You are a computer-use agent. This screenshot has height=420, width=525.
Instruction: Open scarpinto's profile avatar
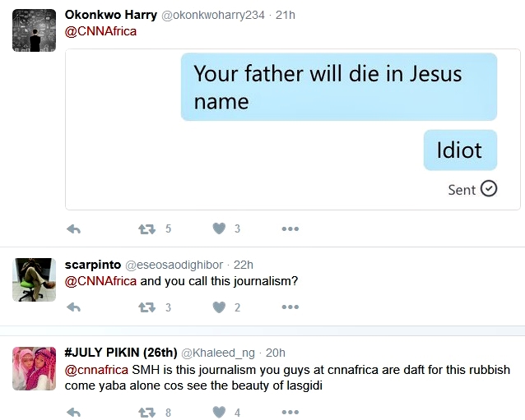point(35,279)
